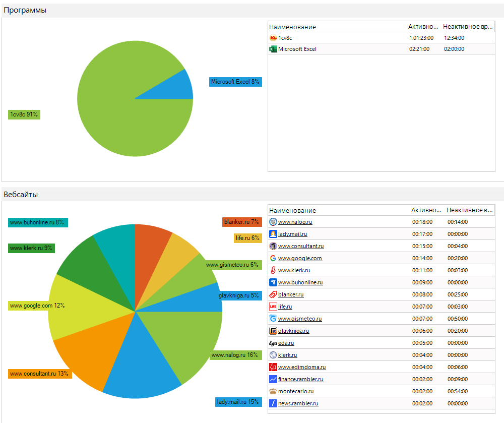504x423 pixels.
Task: Click the finance.rambler.ru chart icon
Action: tap(273, 379)
